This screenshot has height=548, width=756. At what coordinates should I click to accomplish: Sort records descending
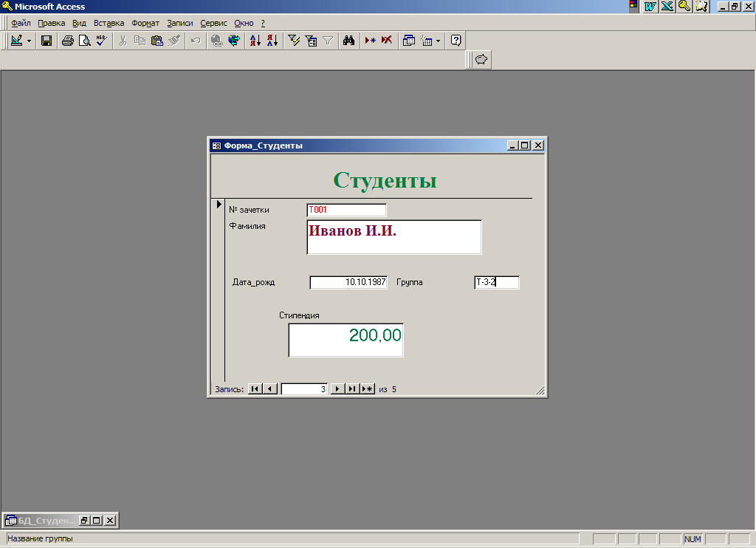click(x=272, y=41)
